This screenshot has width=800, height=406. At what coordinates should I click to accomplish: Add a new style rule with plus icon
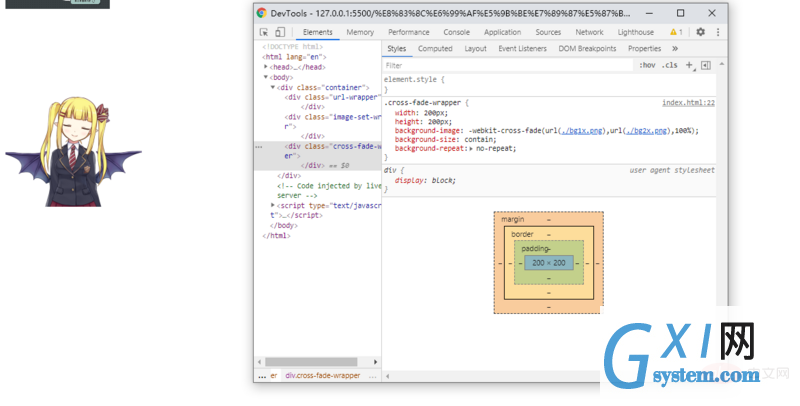pyautogui.click(x=690, y=65)
